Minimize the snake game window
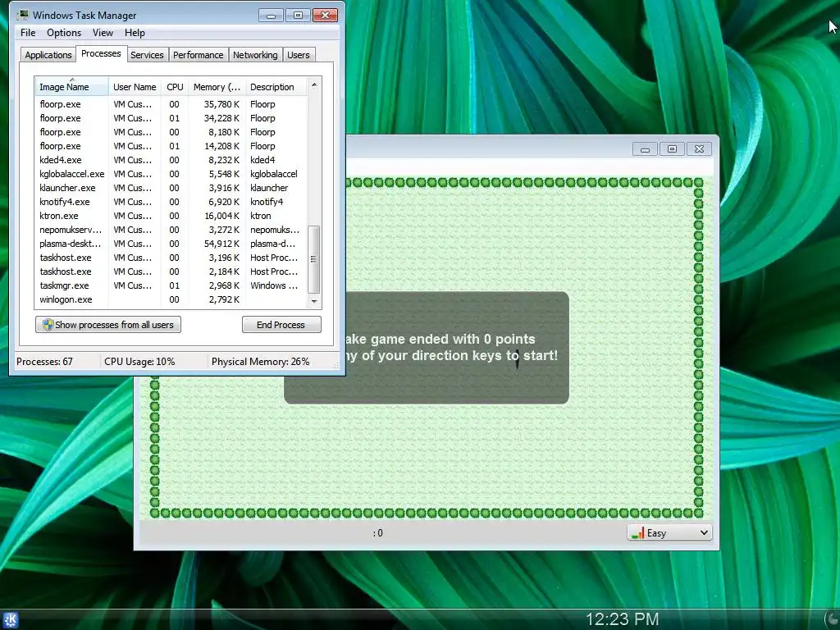Screen dimensions: 840x630 pos(645,149)
